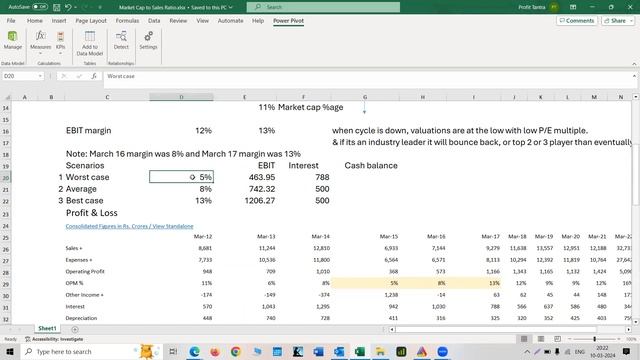Toggle the AutoSave switch
The height and width of the screenshot is (360, 640).
pos(40,7)
